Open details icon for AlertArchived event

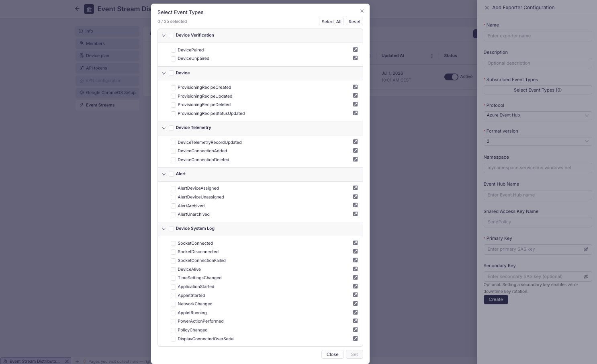click(355, 205)
